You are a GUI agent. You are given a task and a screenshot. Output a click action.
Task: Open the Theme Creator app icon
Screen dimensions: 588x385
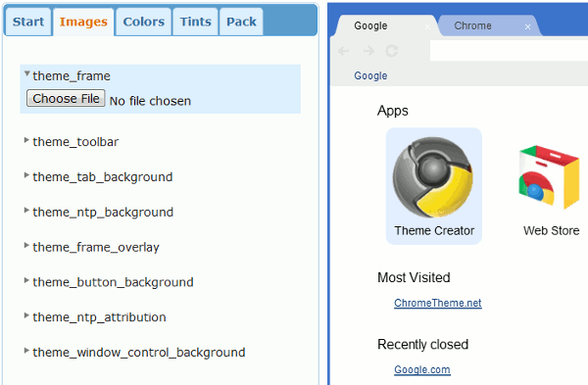pyautogui.click(x=433, y=177)
